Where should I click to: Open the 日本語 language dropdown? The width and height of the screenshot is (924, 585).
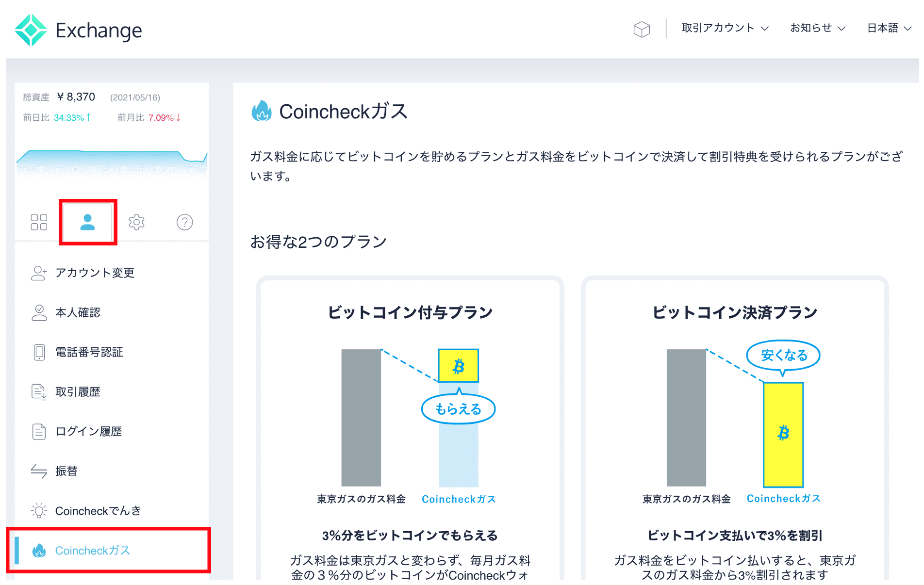(889, 28)
